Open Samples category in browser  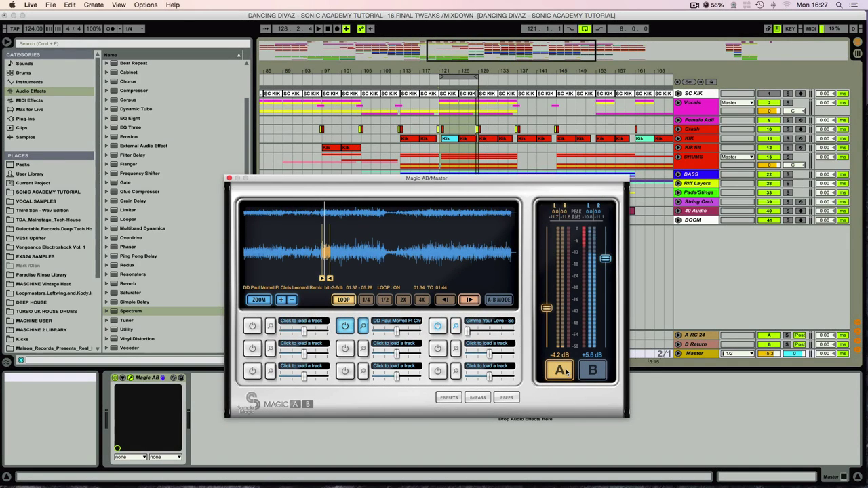25,137
